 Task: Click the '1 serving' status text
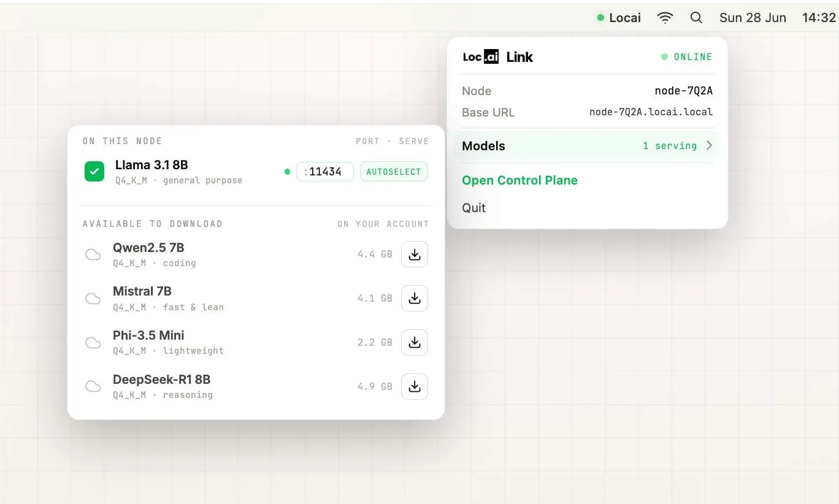tap(670, 146)
